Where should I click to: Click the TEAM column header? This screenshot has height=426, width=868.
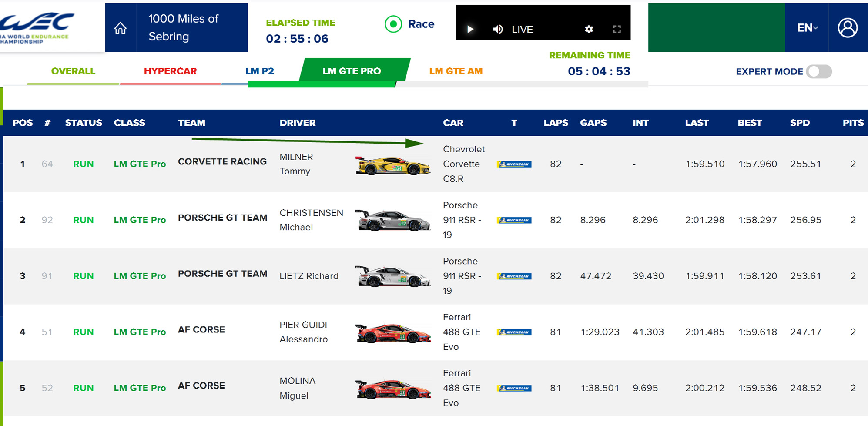click(x=191, y=123)
